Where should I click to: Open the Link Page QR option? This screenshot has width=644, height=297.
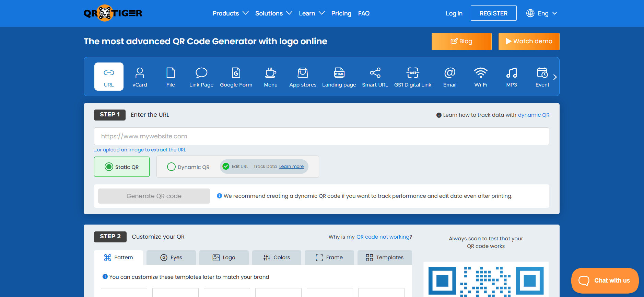[201, 77]
